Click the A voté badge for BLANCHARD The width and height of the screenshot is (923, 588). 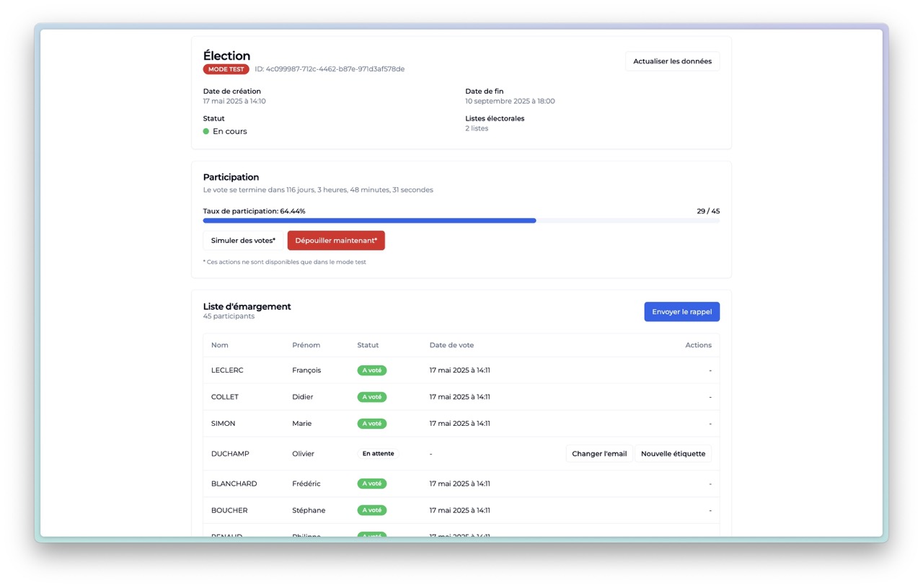click(372, 484)
